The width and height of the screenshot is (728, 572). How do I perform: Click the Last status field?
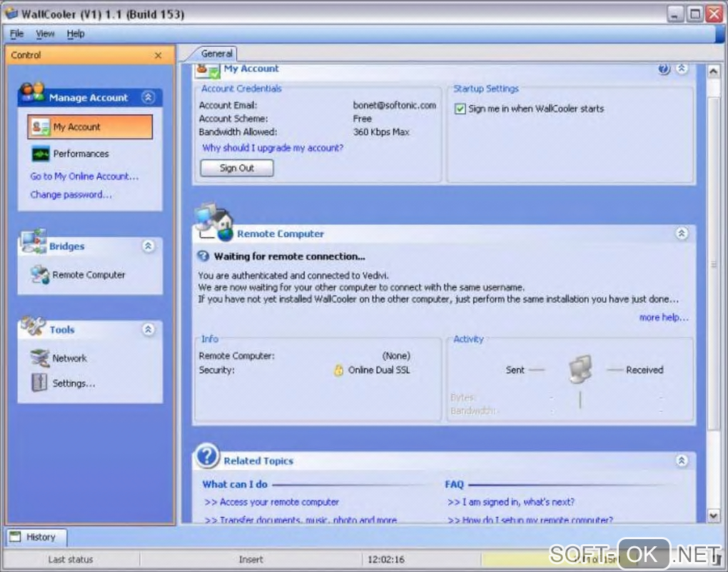[71, 559]
